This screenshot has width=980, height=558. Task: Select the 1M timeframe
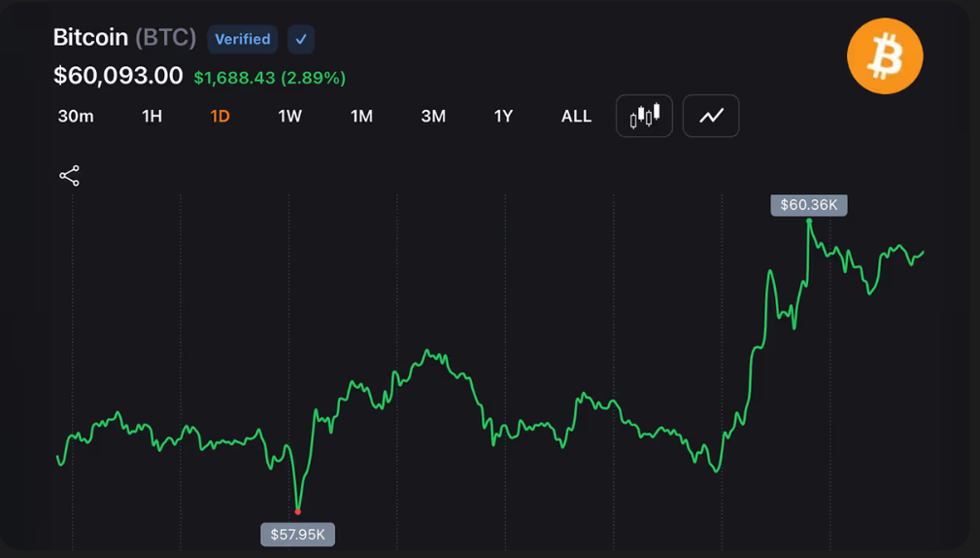click(361, 117)
